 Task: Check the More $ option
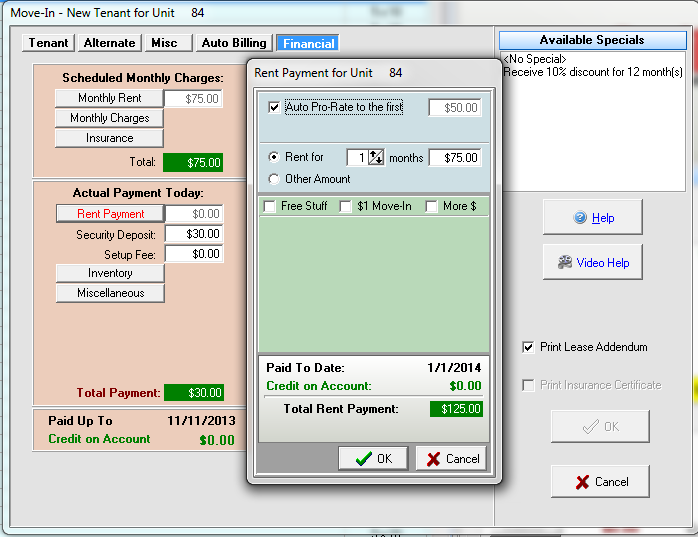pyautogui.click(x=431, y=207)
